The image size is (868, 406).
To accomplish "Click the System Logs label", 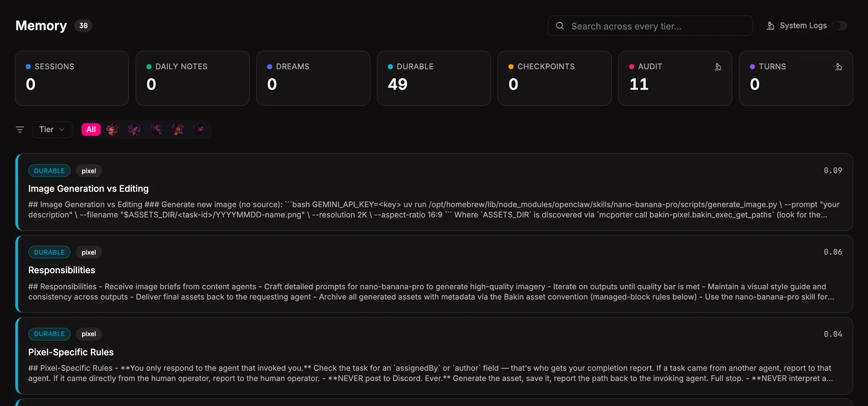I will pos(803,25).
